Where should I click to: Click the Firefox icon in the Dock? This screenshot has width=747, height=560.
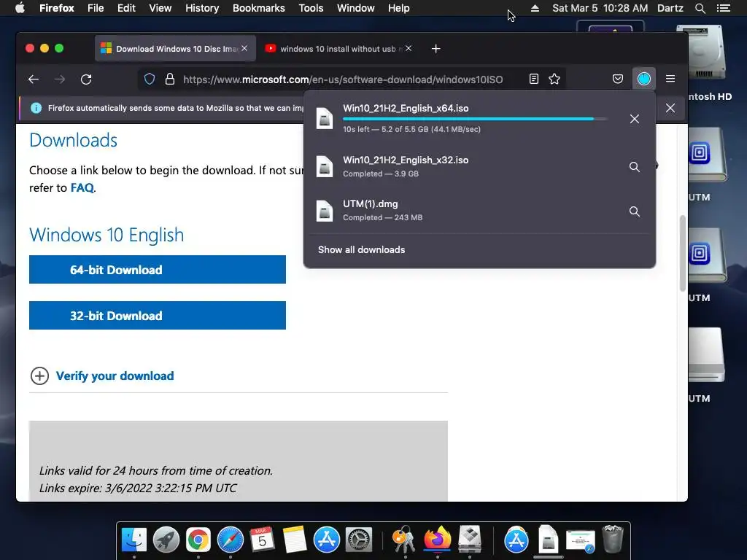tap(437, 540)
